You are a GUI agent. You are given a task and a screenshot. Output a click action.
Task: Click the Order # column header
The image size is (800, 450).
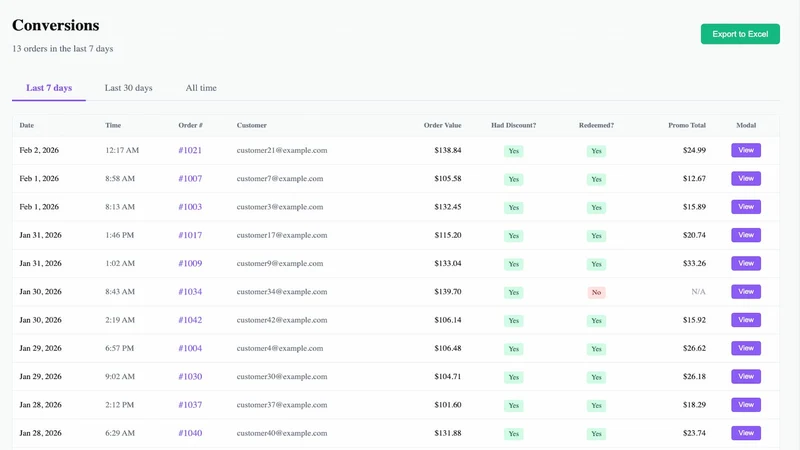coord(190,125)
